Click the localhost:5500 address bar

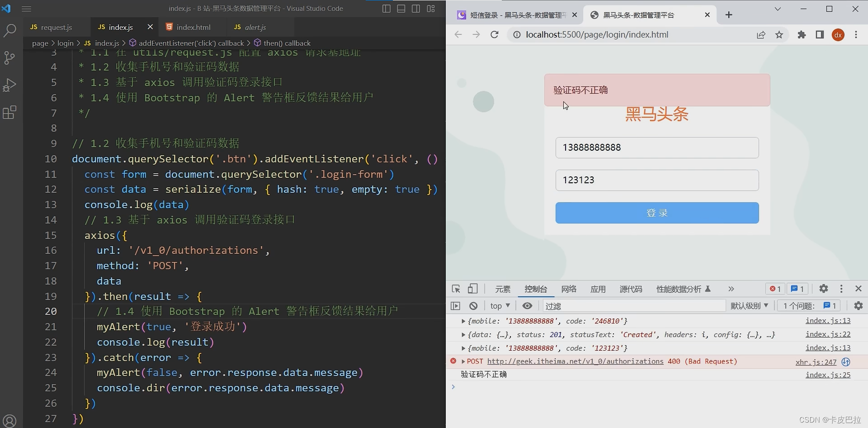coord(597,35)
